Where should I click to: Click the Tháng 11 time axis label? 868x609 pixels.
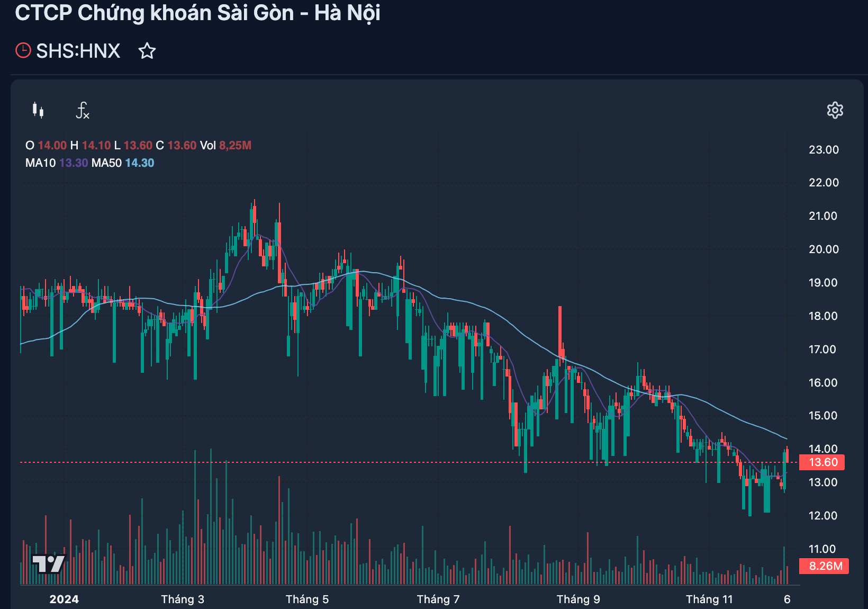(709, 599)
